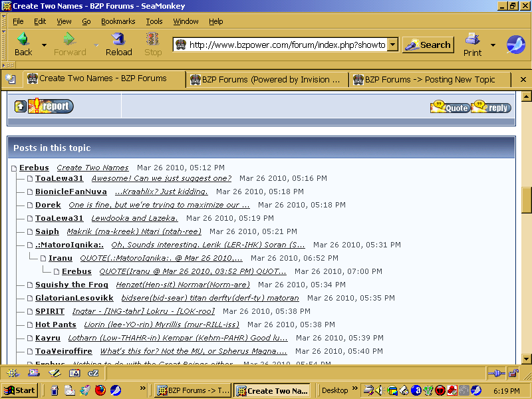
Task: Click the report post button
Action: click(x=51, y=106)
